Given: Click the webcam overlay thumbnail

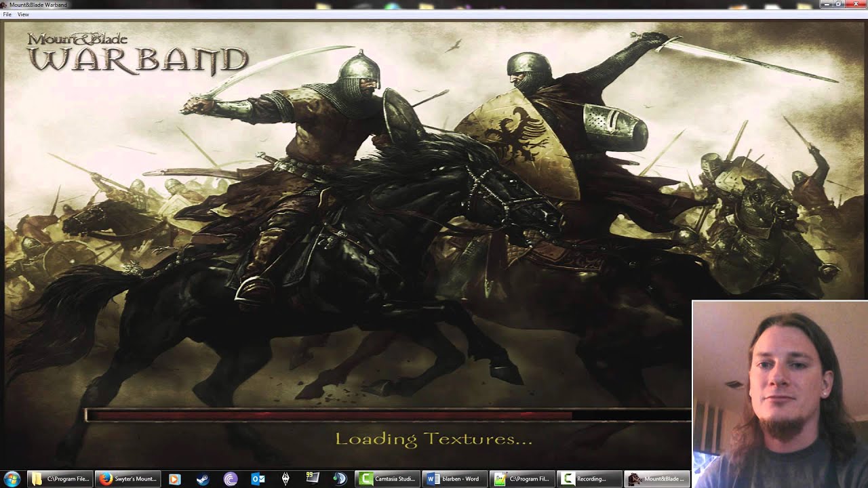Looking at the screenshot, I should 780,394.
